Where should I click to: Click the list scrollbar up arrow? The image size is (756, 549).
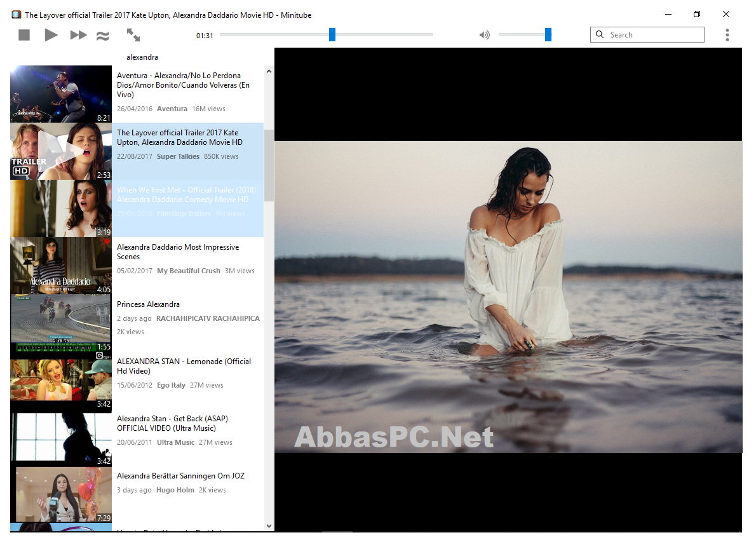[269, 71]
